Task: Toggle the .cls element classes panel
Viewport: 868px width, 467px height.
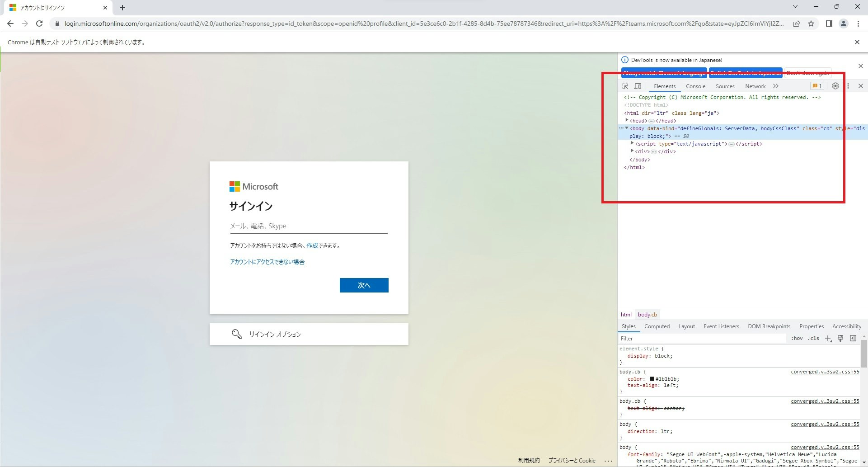Action: 814,338
